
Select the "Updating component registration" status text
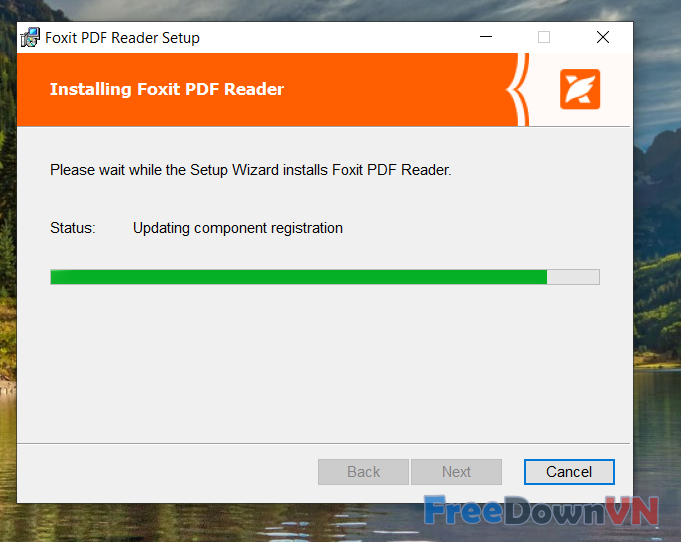238,228
